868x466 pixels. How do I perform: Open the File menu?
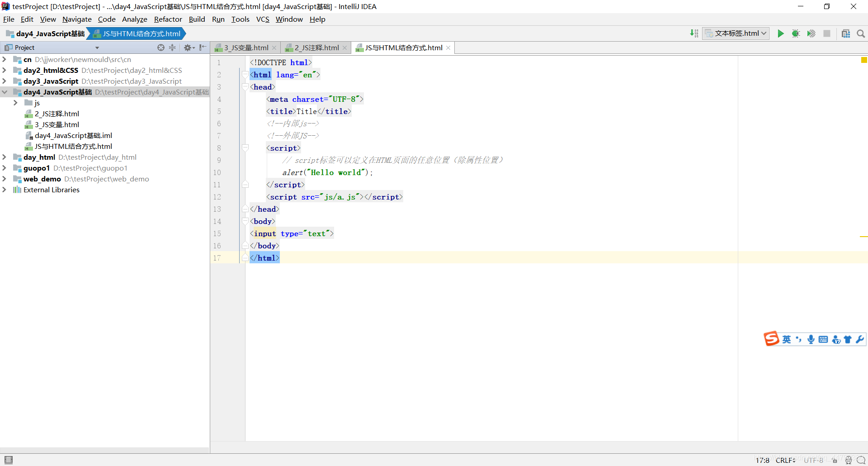click(x=9, y=19)
